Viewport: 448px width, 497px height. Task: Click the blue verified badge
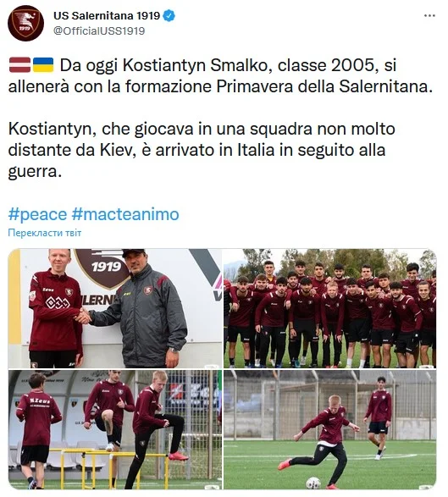click(169, 15)
